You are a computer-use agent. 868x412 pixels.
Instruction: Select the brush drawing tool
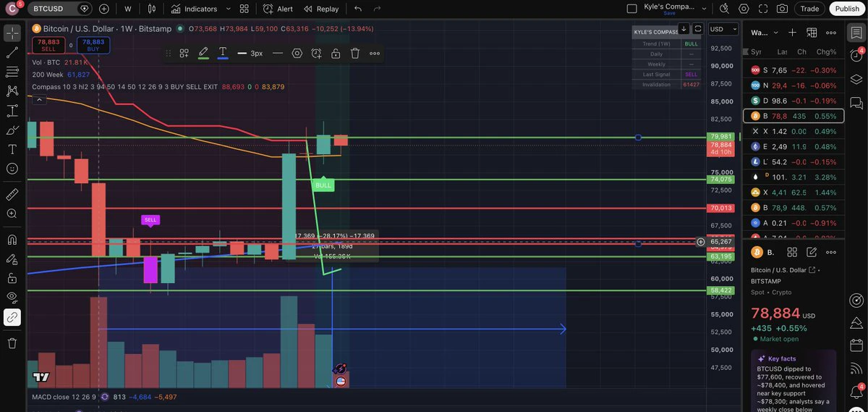click(12, 130)
